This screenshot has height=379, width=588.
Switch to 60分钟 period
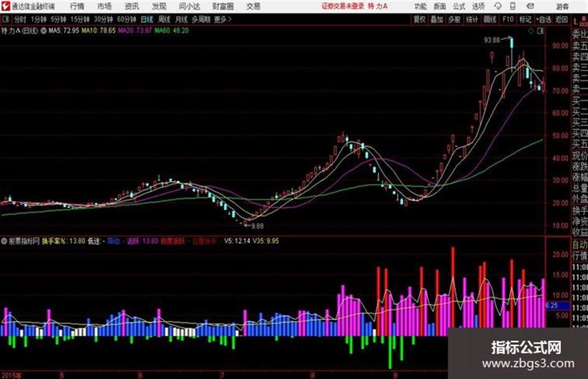(x=126, y=19)
